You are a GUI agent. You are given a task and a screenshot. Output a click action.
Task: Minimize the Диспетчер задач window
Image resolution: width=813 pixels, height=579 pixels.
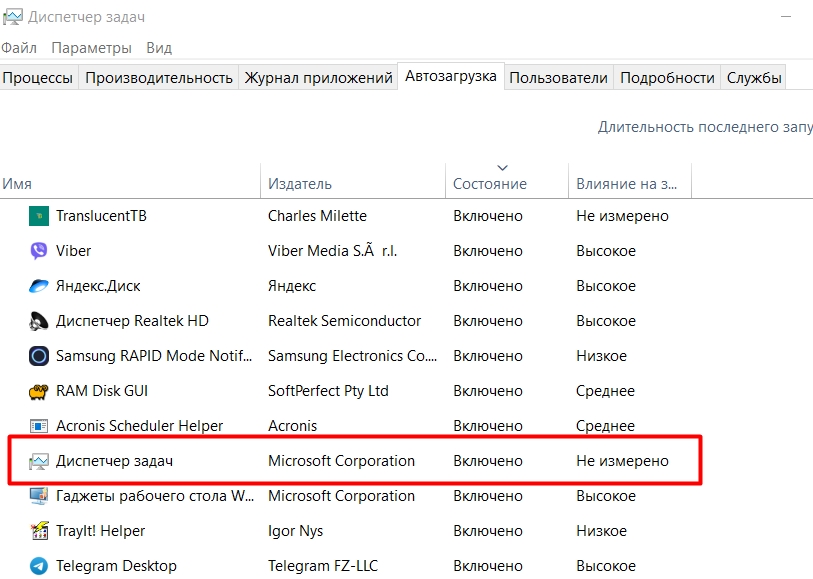coord(786,17)
